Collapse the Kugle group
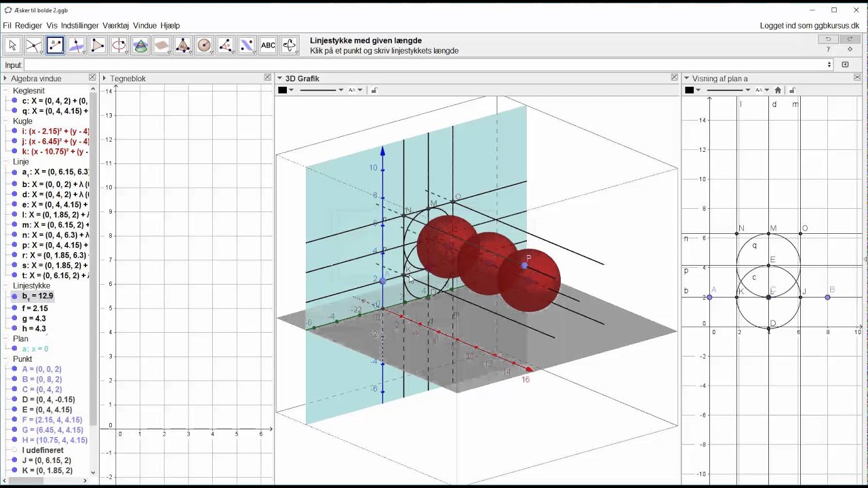The width and height of the screenshot is (868, 488). tap(7, 121)
